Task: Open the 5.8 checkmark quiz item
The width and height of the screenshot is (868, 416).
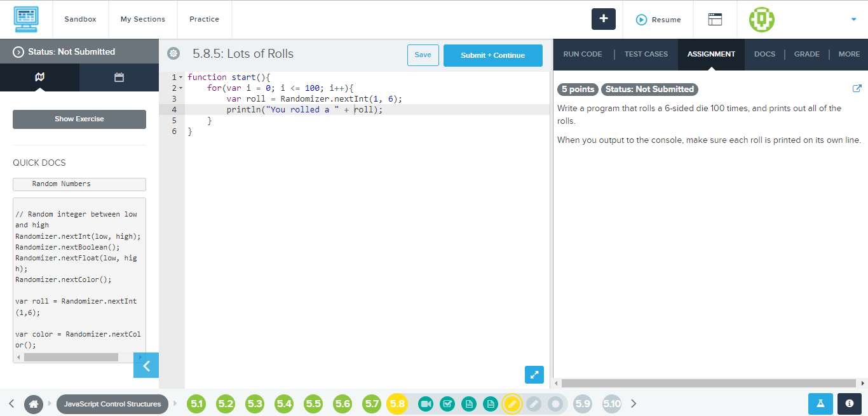Action: pos(447,404)
